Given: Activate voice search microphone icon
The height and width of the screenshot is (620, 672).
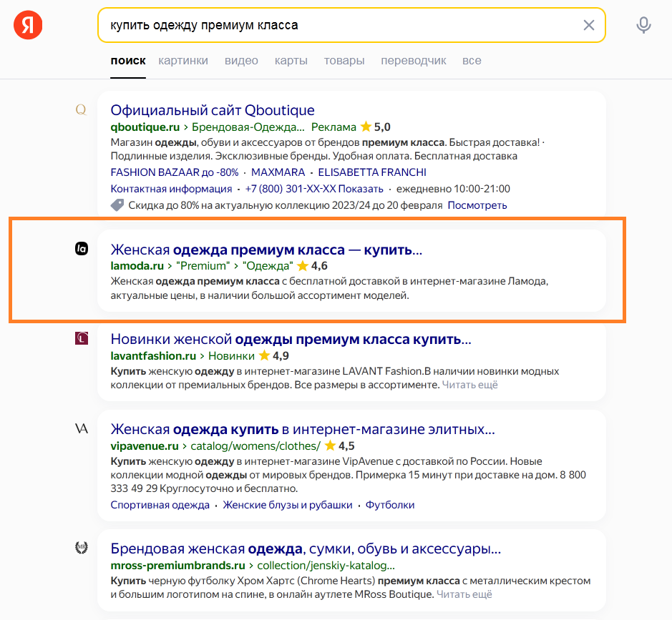Looking at the screenshot, I should 643,25.
